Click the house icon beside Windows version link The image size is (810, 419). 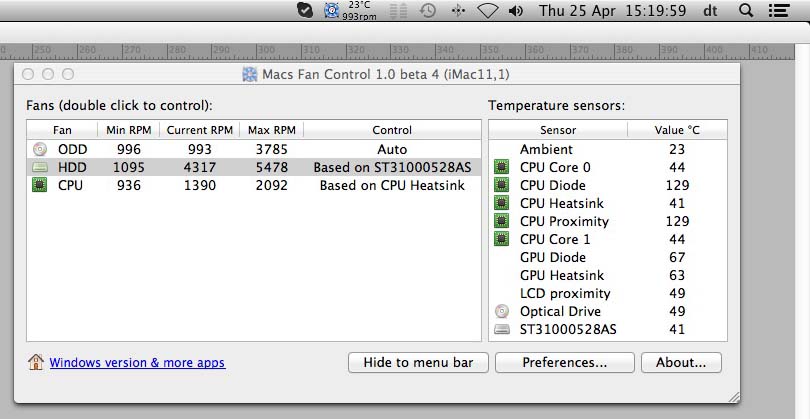(x=36, y=362)
